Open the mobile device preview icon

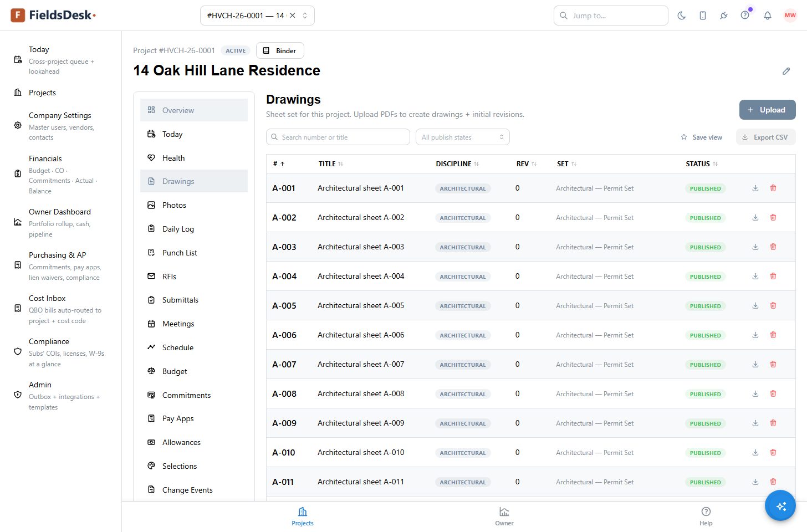[703, 16]
